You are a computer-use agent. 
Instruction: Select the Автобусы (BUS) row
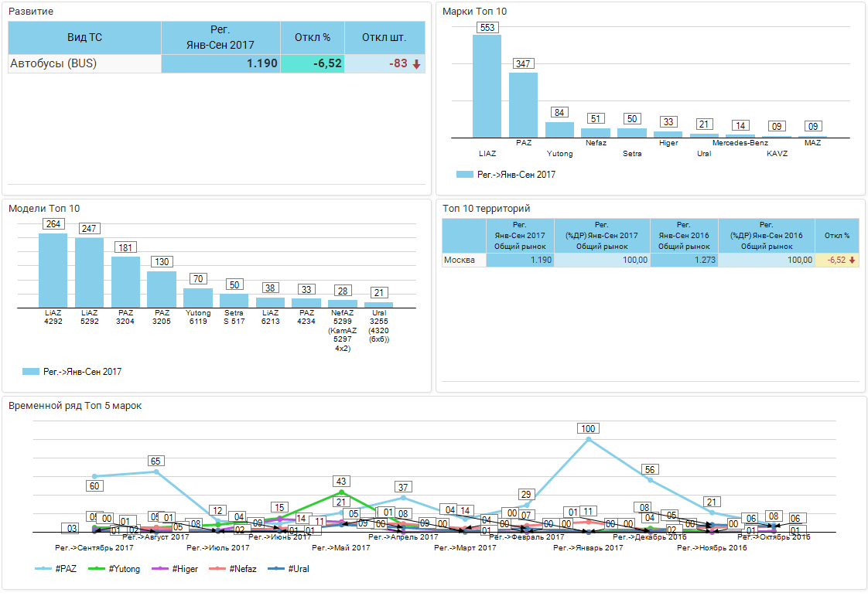click(x=84, y=63)
